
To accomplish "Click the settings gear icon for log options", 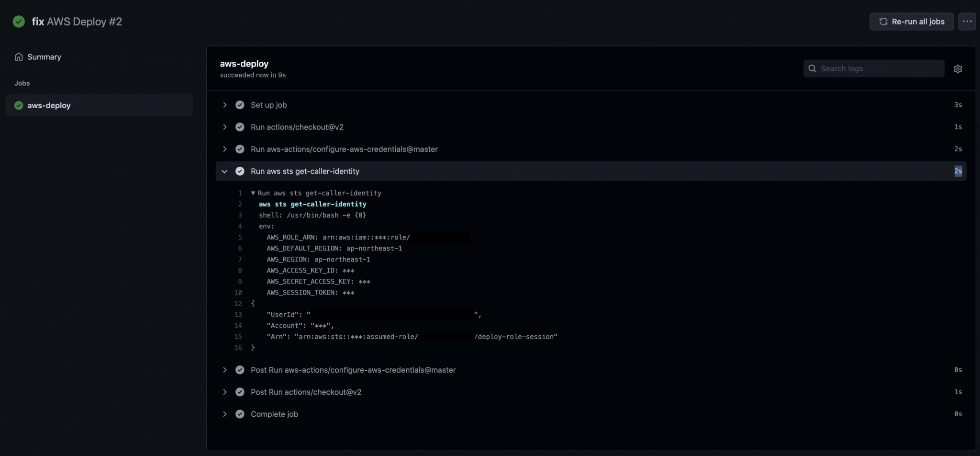I will (958, 68).
